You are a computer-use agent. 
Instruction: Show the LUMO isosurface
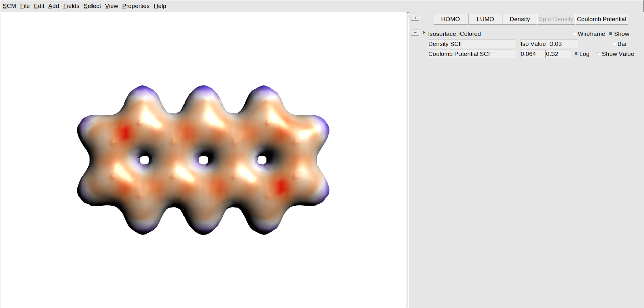tap(485, 19)
